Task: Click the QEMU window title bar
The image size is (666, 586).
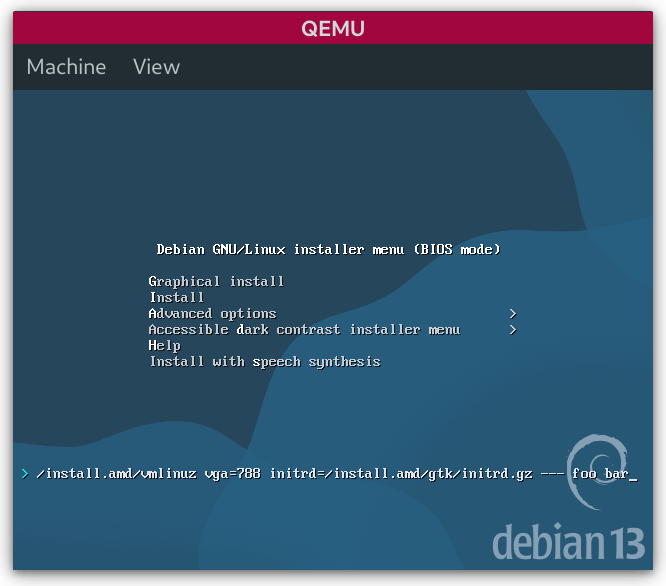Action: click(333, 28)
